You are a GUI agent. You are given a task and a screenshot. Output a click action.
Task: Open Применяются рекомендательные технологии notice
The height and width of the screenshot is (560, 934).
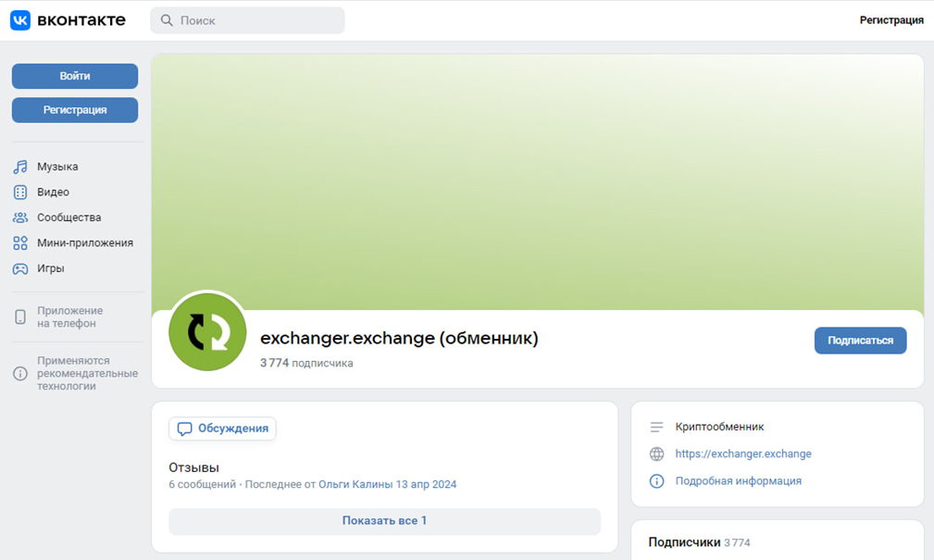[88, 374]
